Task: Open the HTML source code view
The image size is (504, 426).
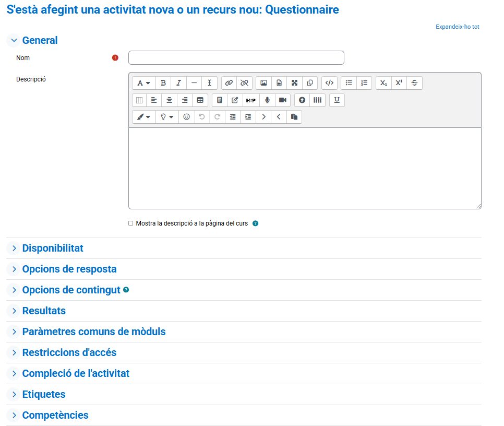Action: [x=329, y=83]
